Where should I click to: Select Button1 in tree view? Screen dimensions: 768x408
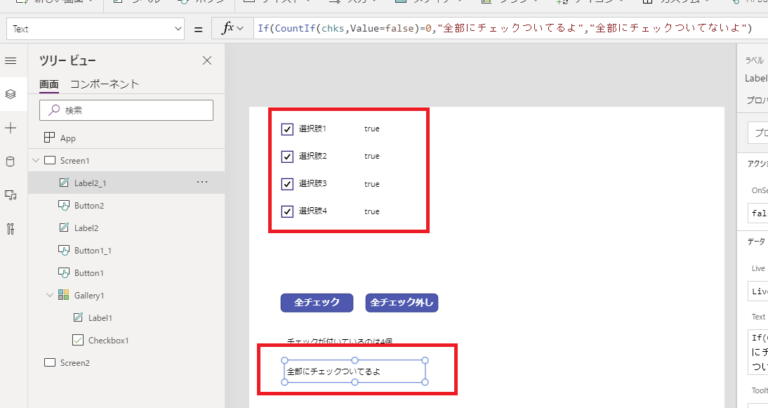(x=126, y=273)
